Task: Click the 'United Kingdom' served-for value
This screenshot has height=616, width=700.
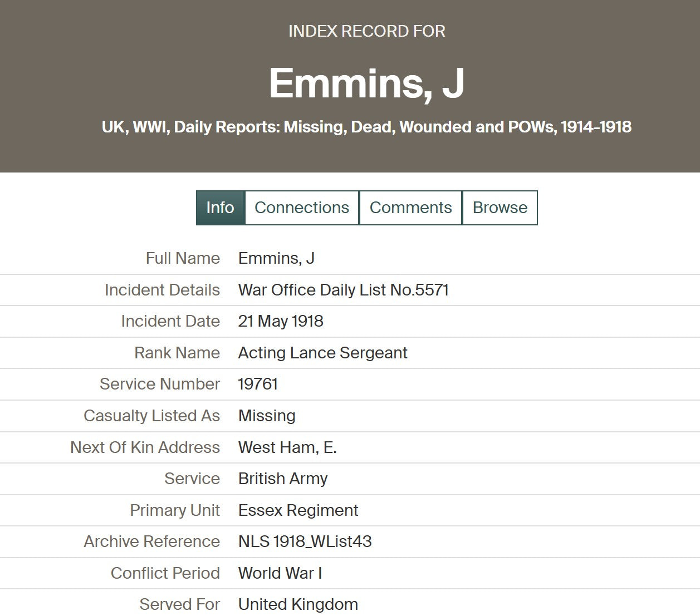Action: (298, 604)
